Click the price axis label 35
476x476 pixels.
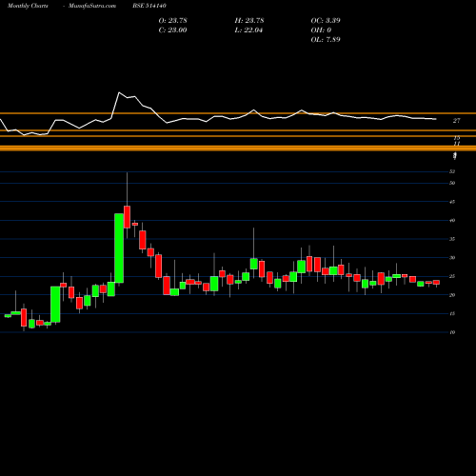(452, 239)
